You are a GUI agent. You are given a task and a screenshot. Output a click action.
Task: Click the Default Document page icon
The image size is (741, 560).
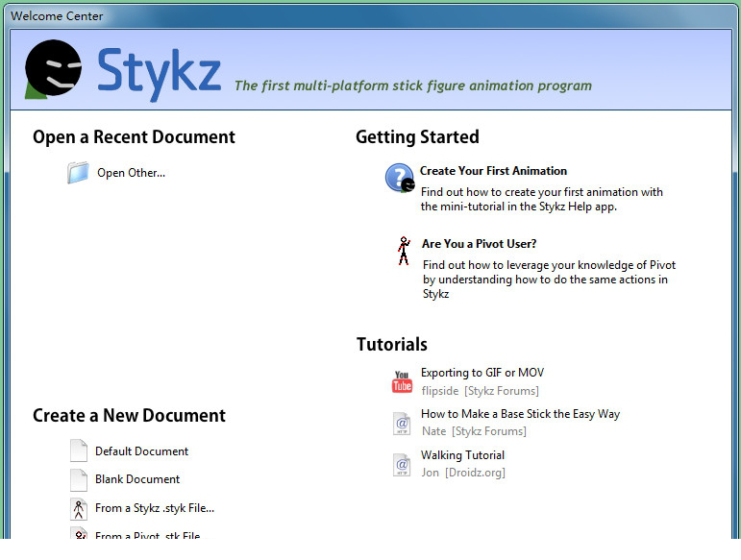(x=79, y=450)
